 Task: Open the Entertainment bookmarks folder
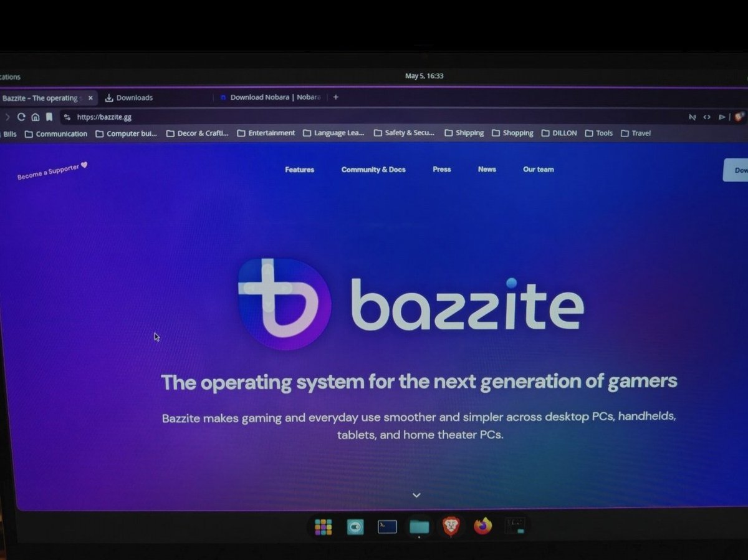266,133
